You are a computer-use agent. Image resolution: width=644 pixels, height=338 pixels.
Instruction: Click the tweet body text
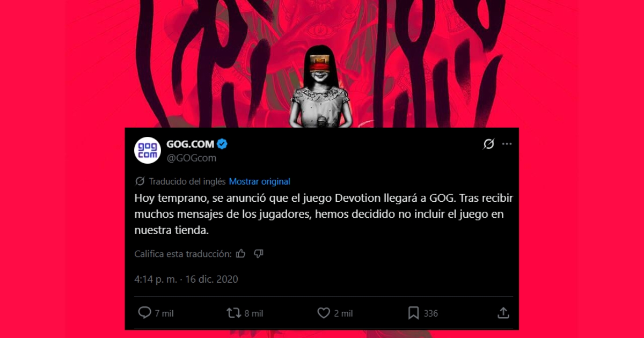click(x=324, y=214)
